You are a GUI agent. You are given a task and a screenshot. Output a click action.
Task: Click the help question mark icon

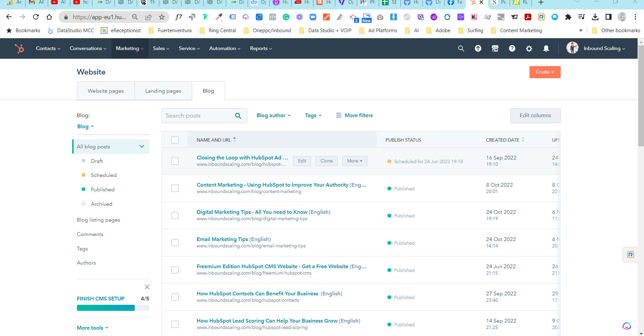pyautogui.click(x=512, y=48)
